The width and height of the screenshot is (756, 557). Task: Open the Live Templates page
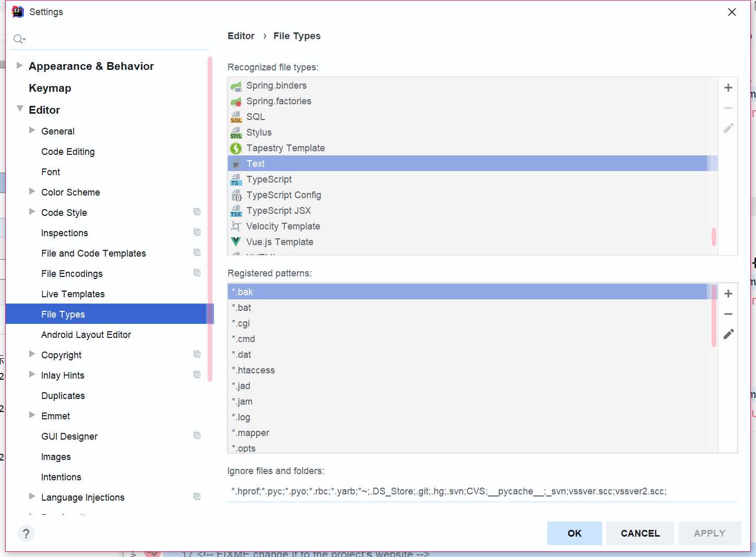[x=73, y=294]
